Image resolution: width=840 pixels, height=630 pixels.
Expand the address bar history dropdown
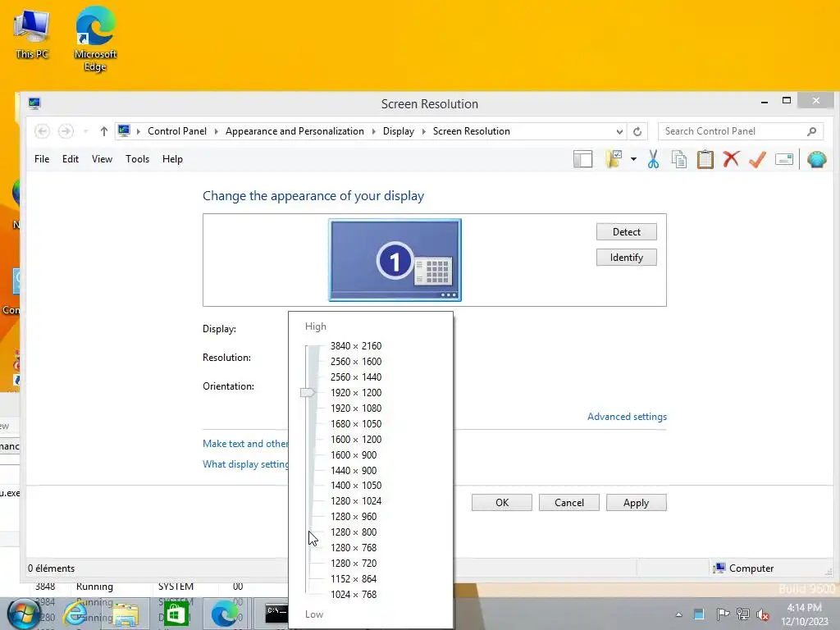tap(619, 131)
